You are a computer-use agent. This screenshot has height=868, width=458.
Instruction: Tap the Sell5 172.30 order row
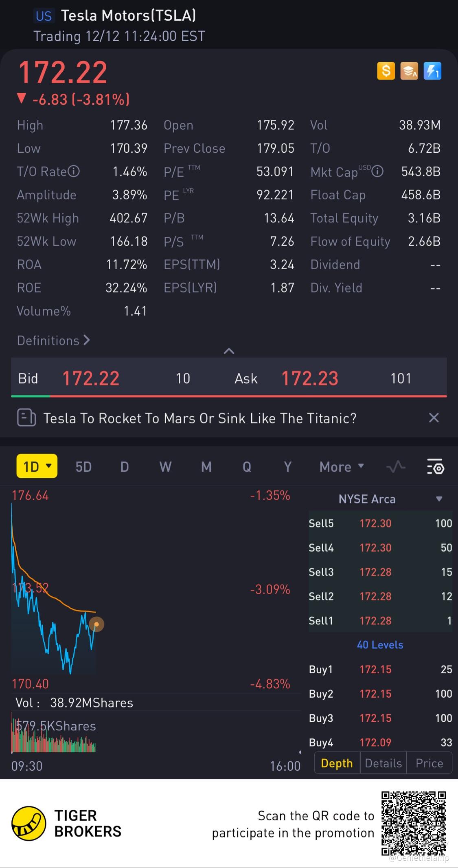380,523
